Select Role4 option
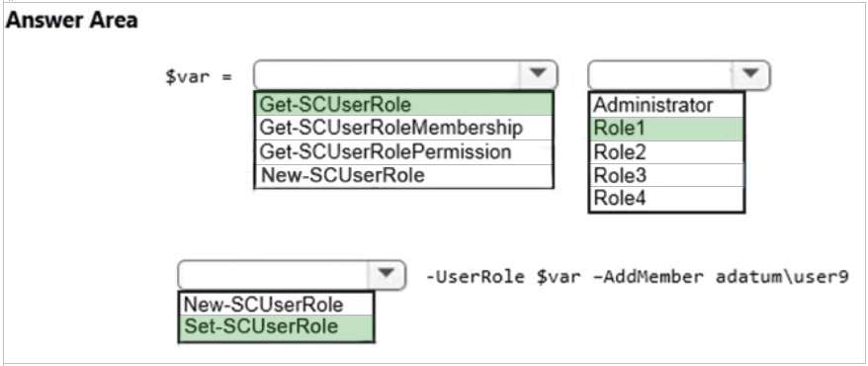Screen dimensions: 868x366 tap(666, 198)
